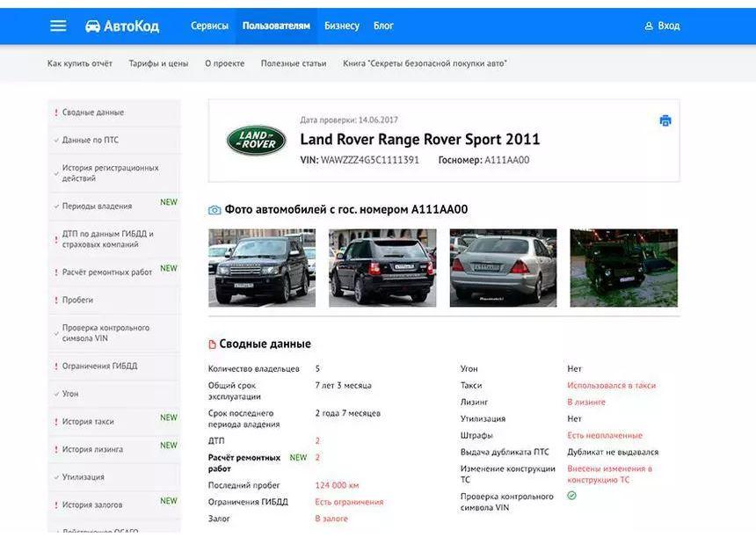Click the document icon beside Сводные данные heading
Viewport: 756px width, 537px height.
coord(212,345)
